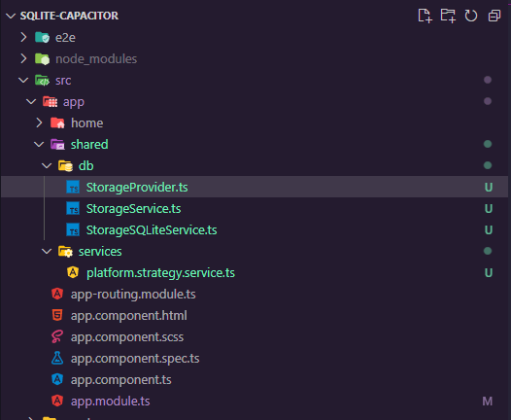Screen dimensions: 511x420
Task: Select the shared folder label
Action: point(89,144)
